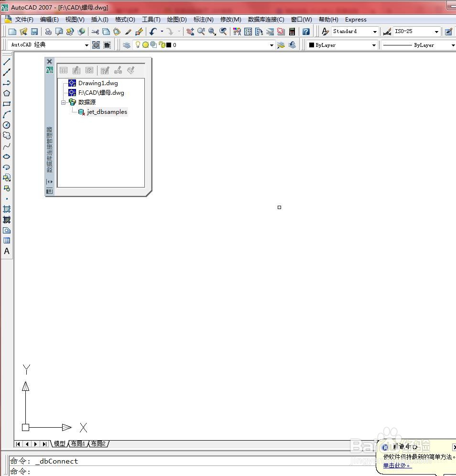Toggle layer 0 on/off lightbulb
The width and height of the screenshot is (456, 476).
tap(138, 45)
